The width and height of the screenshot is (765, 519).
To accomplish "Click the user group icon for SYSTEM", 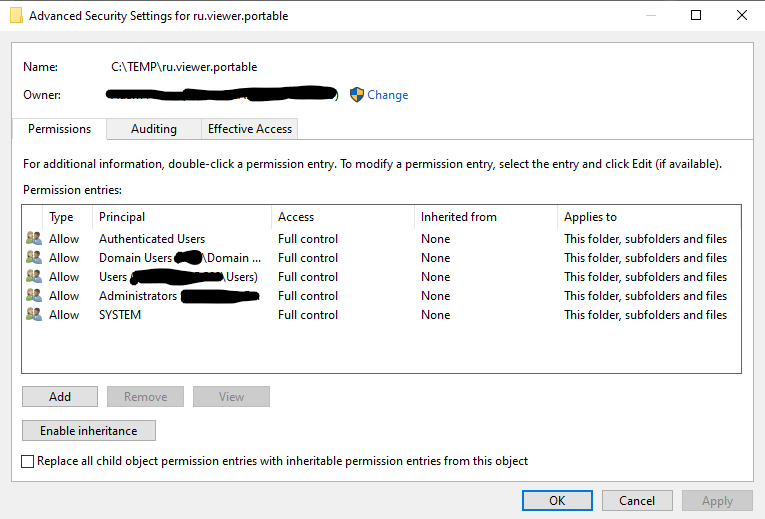I will 34,315.
